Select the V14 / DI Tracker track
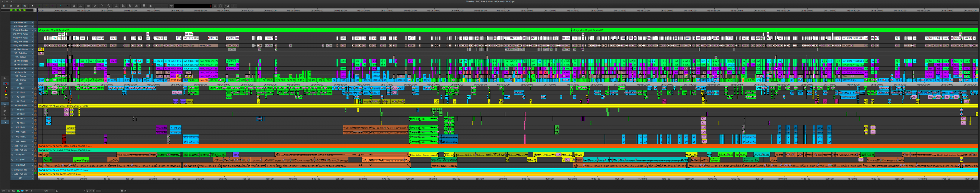Image resolution: width=980 pixels, height=193 pixels. pyautogui.click(x=20, y=30)
